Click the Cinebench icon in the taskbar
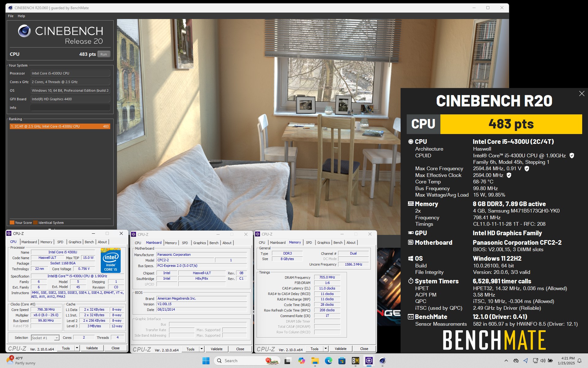The width and height of the screenshot is (588, 368). 382,361
